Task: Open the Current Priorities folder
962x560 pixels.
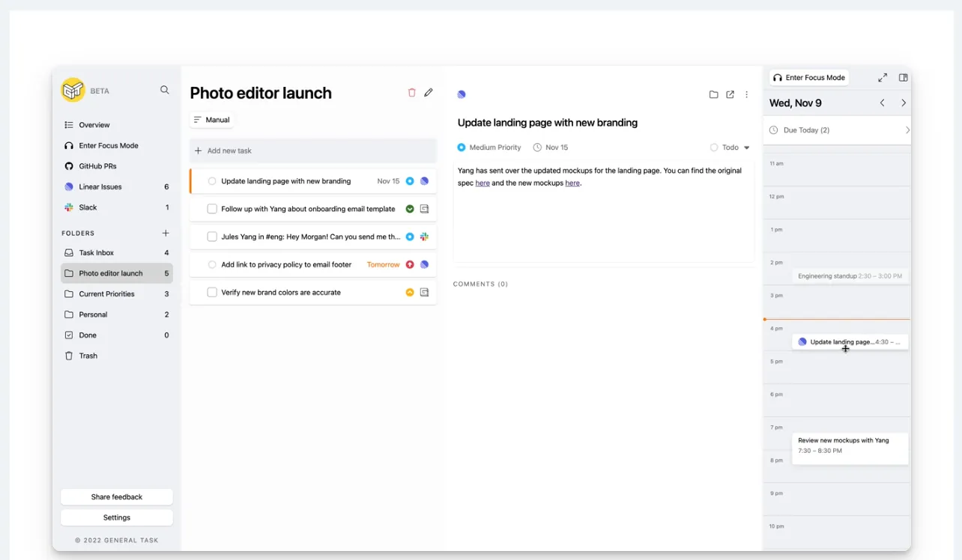Action: coord(117,294)
